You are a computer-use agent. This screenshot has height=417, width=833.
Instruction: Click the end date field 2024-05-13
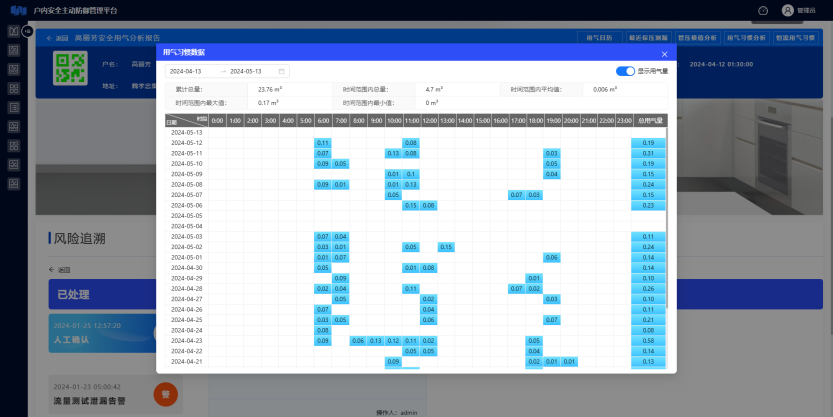point(245,71)
